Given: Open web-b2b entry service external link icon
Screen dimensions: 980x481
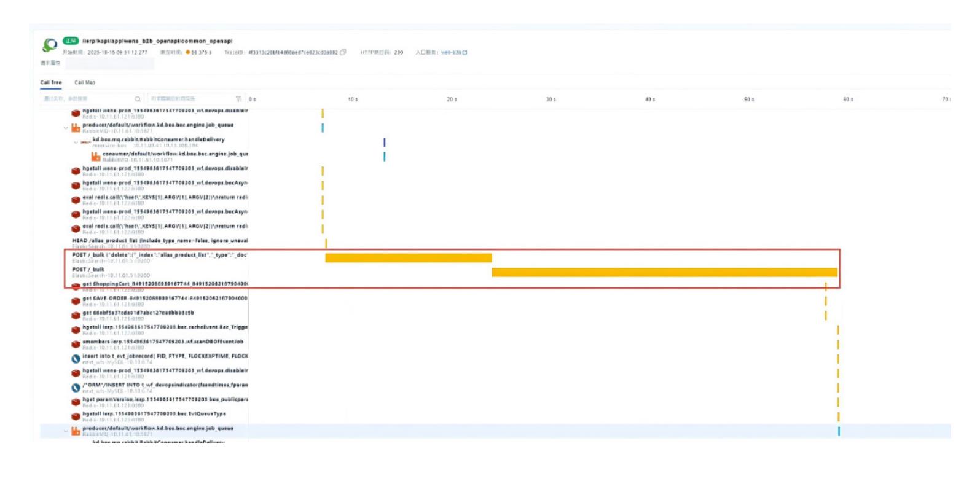Looking at the screenshot, I should [x=465, y=52].
